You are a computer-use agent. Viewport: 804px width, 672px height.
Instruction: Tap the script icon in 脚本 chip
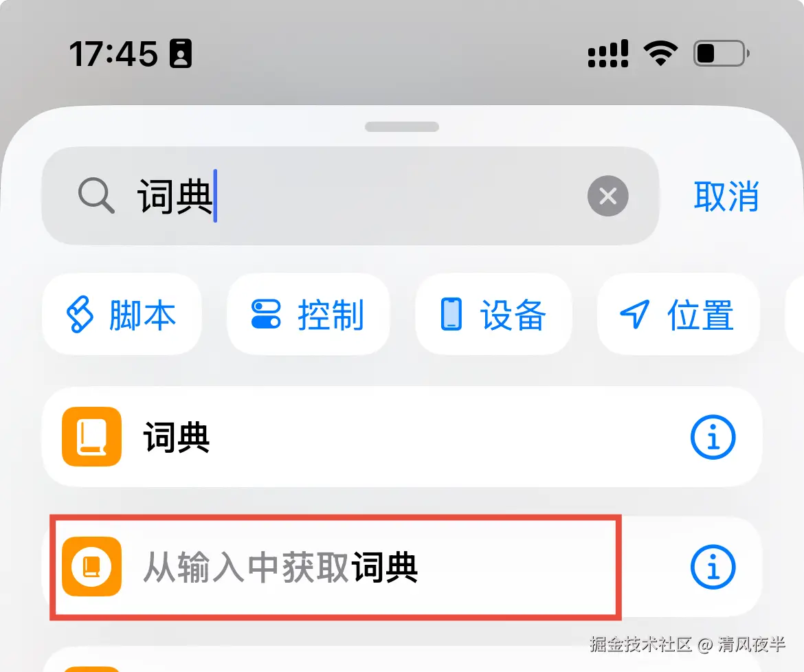80,314
